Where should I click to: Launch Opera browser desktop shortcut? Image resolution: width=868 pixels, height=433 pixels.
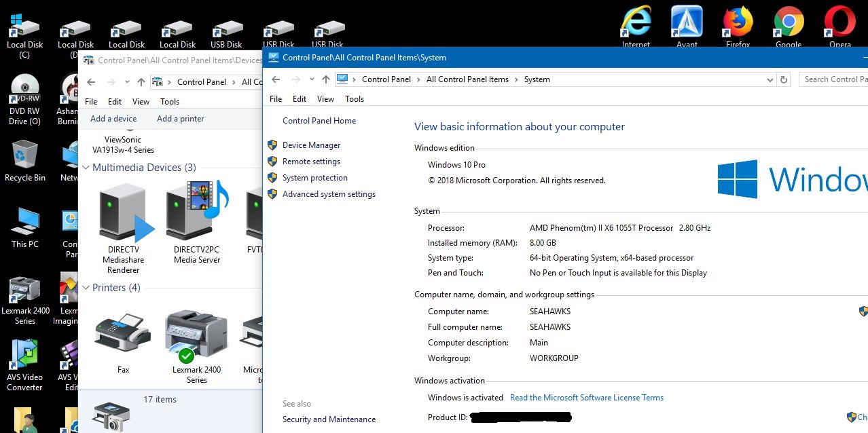tap(839, 27)
